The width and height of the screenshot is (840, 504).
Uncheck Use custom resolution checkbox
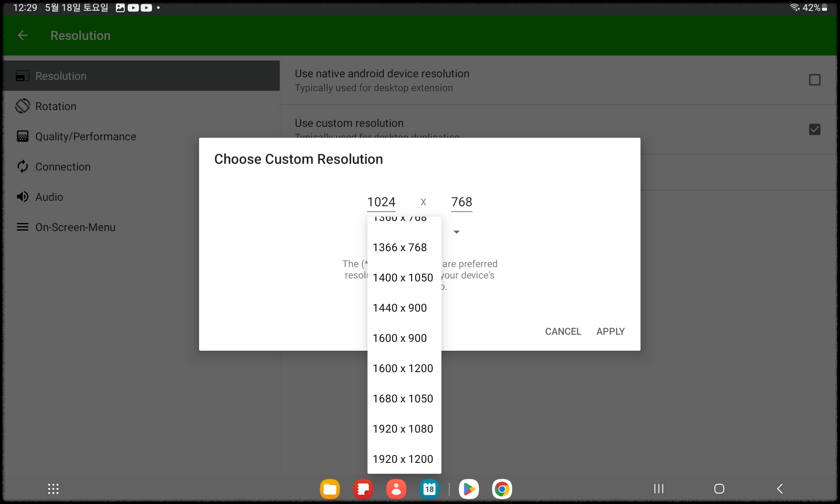[814, 129]
